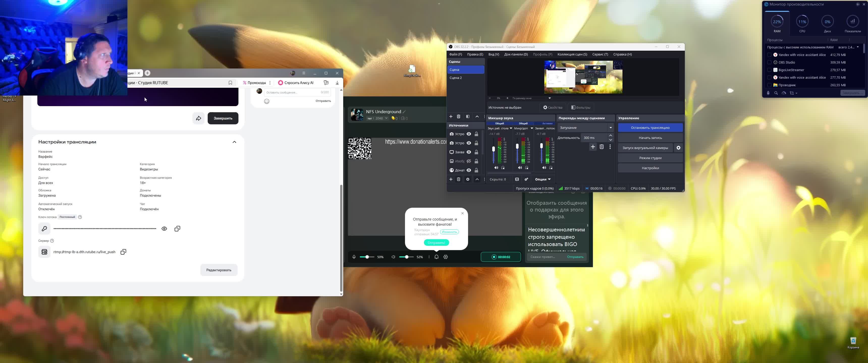
Task: Add a new scene in OBS Scenes panel
Action: click(451, 116)
